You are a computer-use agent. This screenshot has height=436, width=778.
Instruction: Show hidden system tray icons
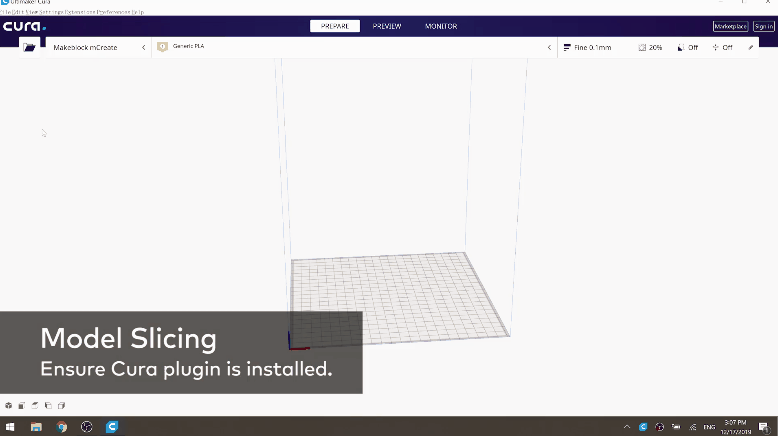pyautogui.click(x=627, y=427)
